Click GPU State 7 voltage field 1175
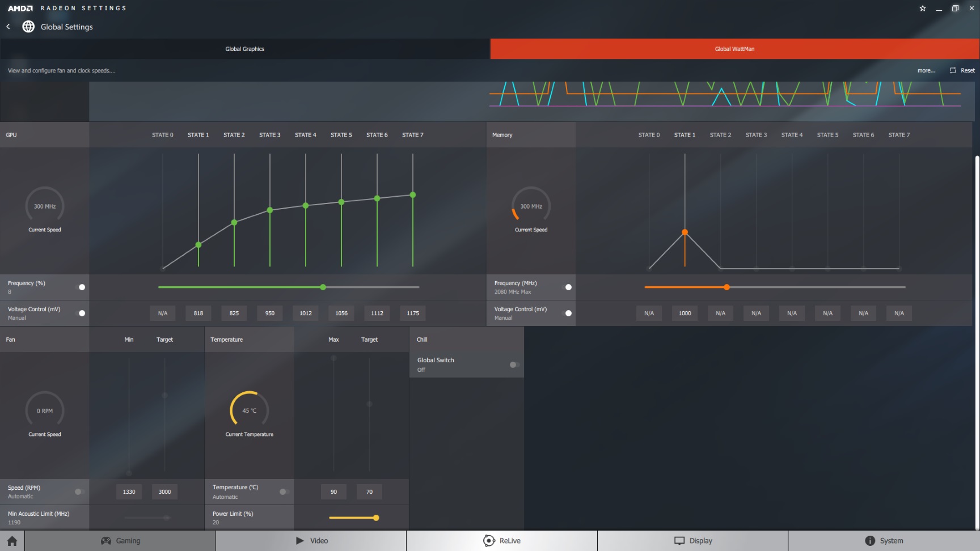The width and height of the screenshot is (980, 551). point(413,313)
